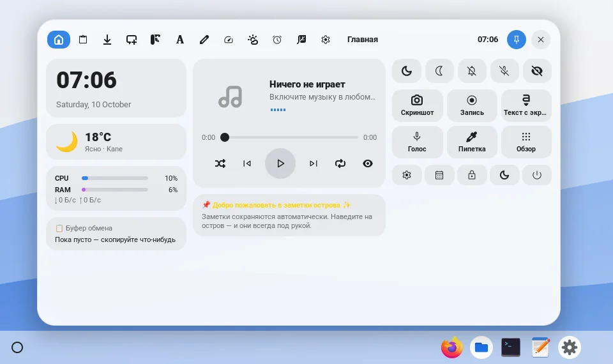
Task: Launch Firefox from the taskbar
Action: (452, 347)
